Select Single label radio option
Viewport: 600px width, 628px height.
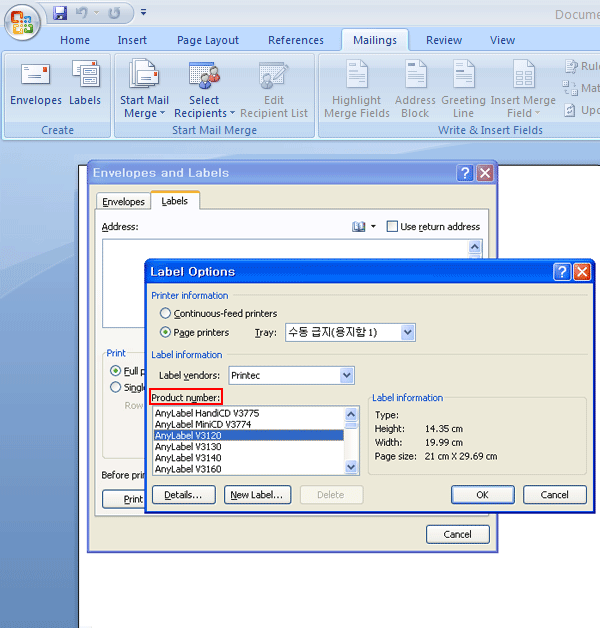pos(115,387)
